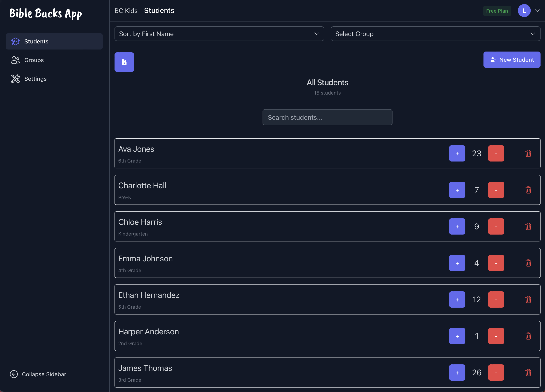Open the account menu chevron top right

537,11
